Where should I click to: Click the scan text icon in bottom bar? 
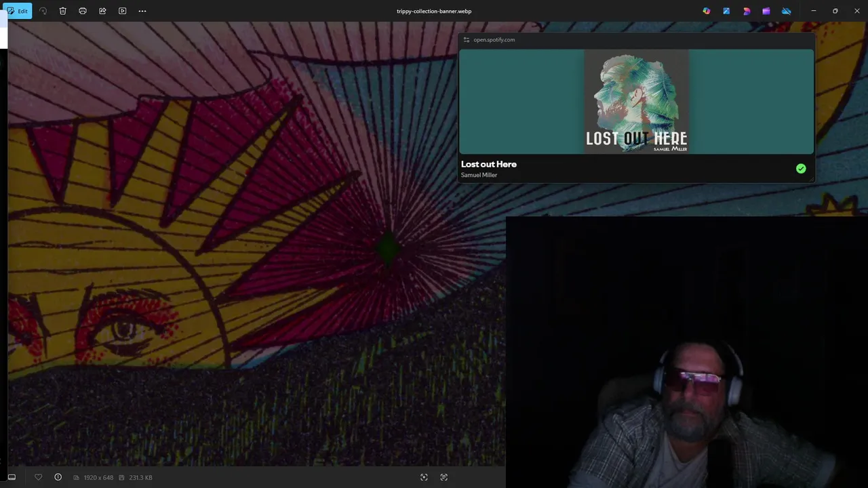click(x=444, y=477)
